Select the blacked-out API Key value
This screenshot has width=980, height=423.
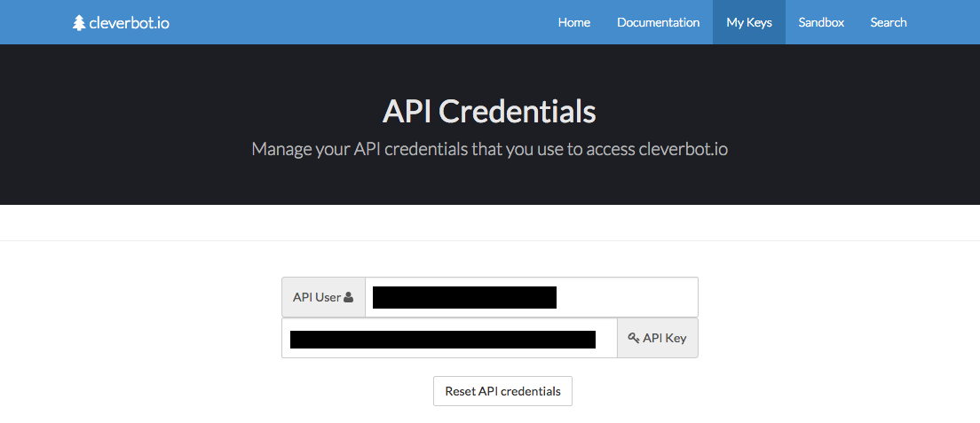(x=442, y=338)
